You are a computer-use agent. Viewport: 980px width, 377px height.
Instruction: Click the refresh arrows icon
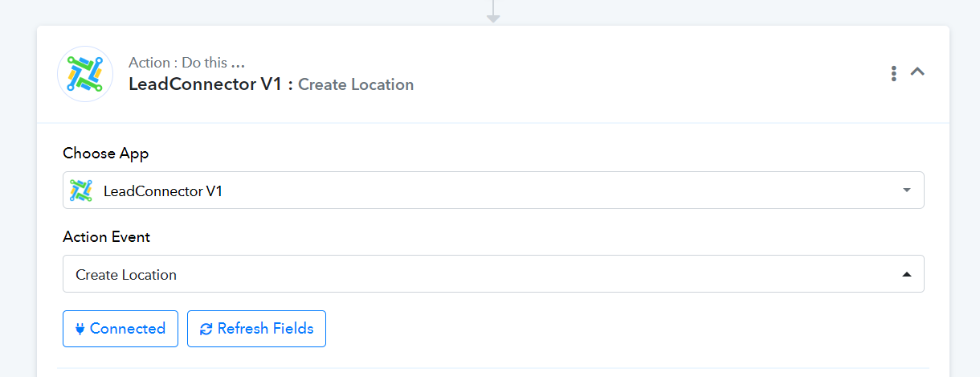click(x=206, y=329)
